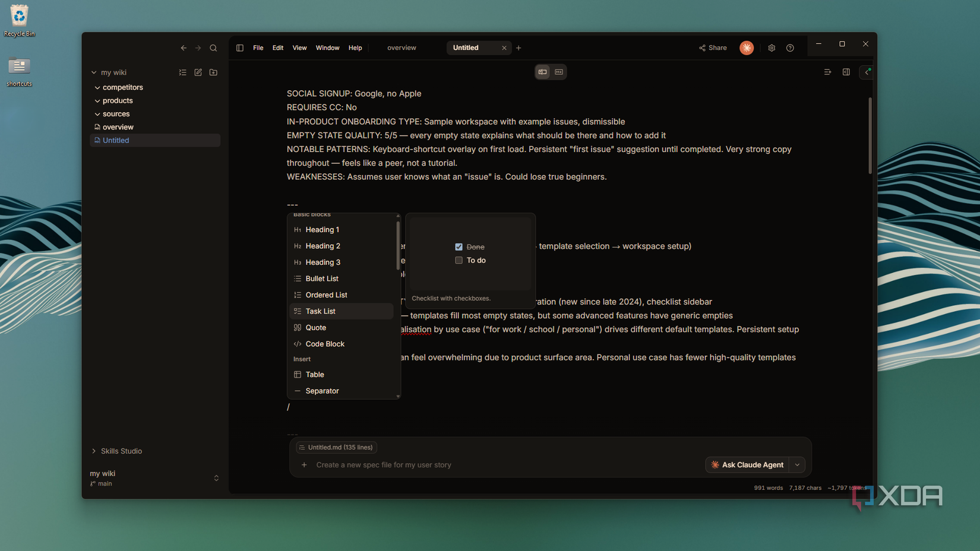Go back with the left arrow icon

[x=184, y=48]
